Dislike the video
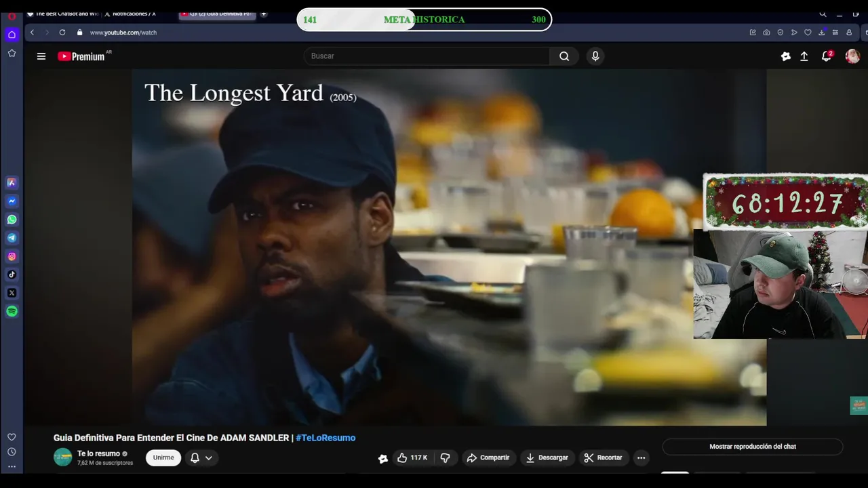Screen dimensions: 868x488 click(x=445, y=457)
